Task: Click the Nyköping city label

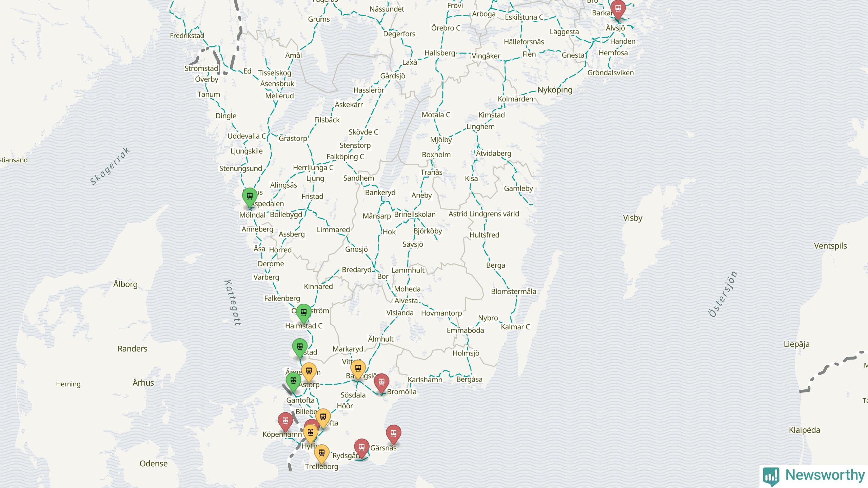Action: [x=555, y=90]
